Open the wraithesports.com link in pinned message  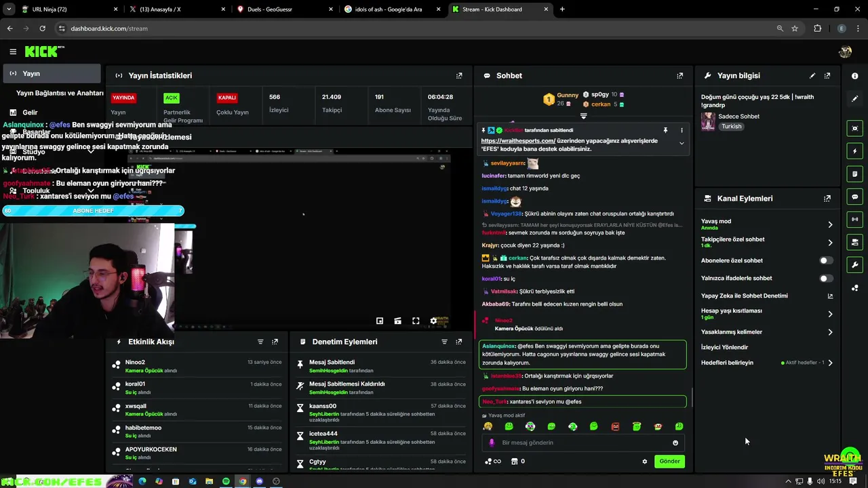[518, 141]
